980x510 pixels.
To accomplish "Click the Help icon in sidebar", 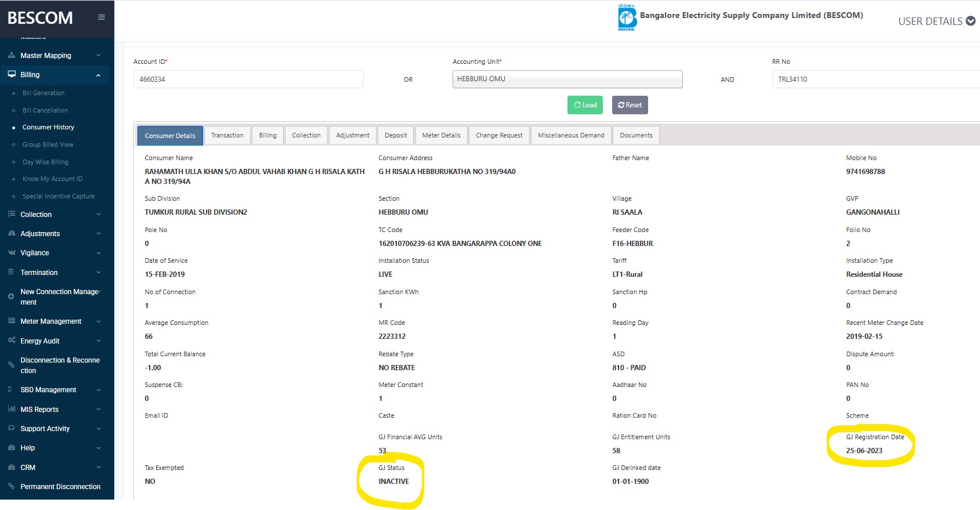I will [x=12, y=448].
